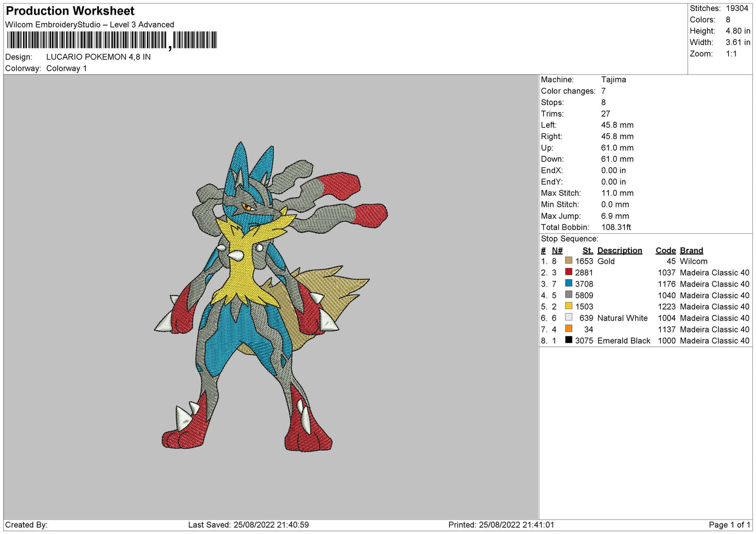Click the Up value '61.0 mm'

coord(617,148)
